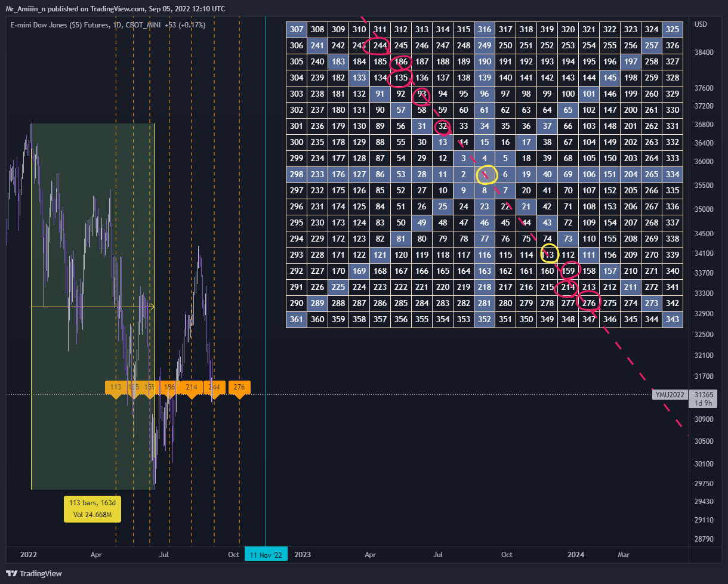Click the highlighted 11 Nov '22 date label
The width and height of the screenshot is (728, 584).
click(266, 554)
